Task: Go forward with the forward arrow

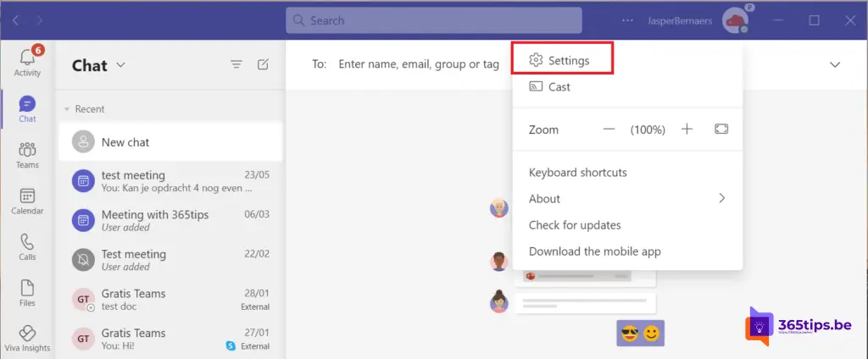Action: click(x=39, y=20)
